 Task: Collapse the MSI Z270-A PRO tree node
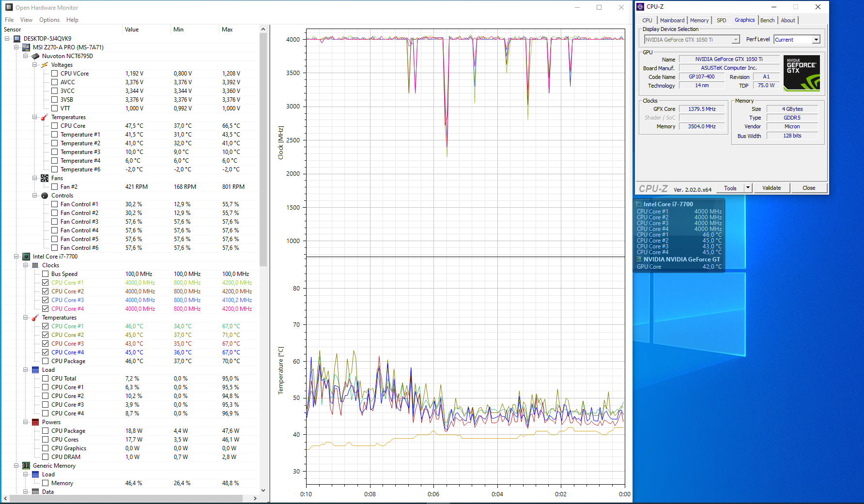pyautogui.click(x=16, y=47)
